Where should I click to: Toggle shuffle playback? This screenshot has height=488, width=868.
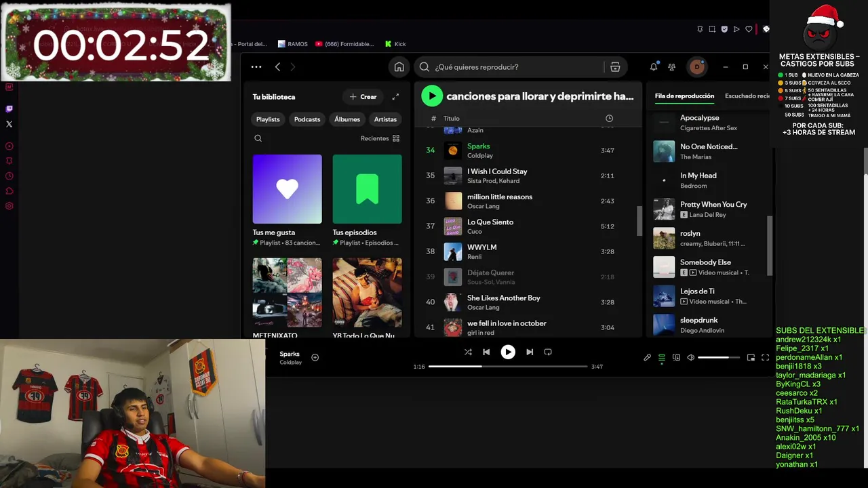(468, 352)
